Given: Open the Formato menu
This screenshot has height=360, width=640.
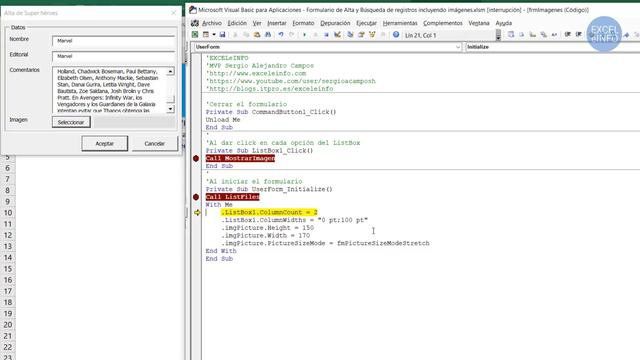Looking at the screenshot, I should pyautogui.click(x=303, y=23).
